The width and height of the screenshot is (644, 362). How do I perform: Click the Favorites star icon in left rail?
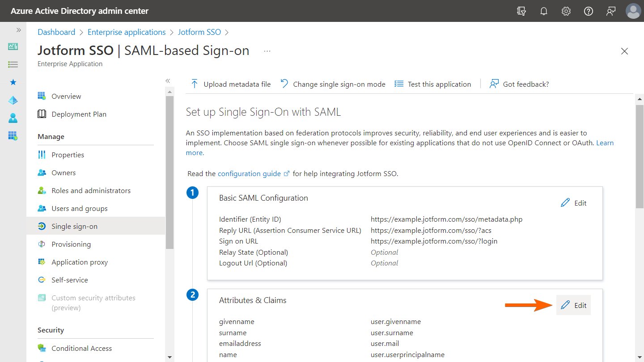13,82
